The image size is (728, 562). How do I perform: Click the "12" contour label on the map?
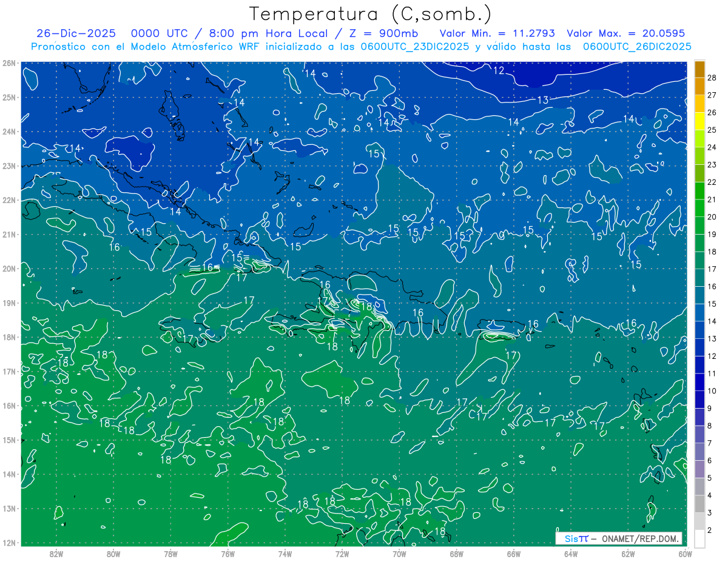pyautogui.click(x=499, y=71)
